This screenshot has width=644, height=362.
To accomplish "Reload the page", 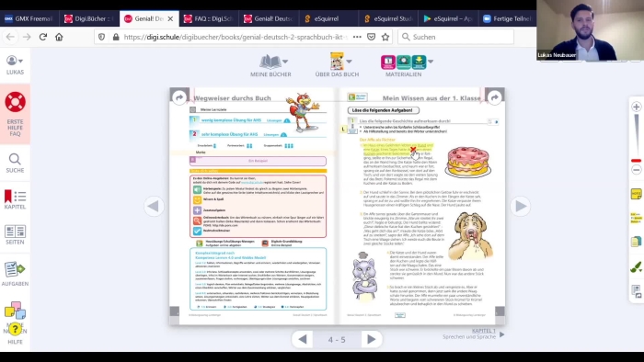I will (42, 37).
